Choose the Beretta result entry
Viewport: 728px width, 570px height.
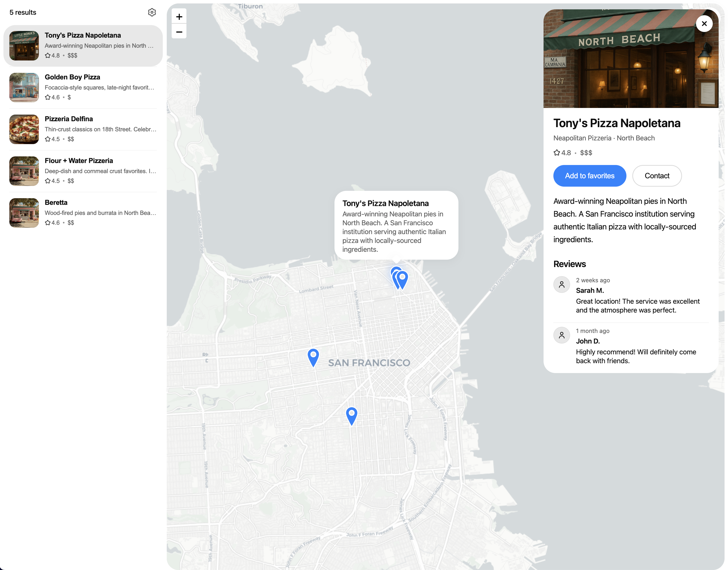click(83, 212)
